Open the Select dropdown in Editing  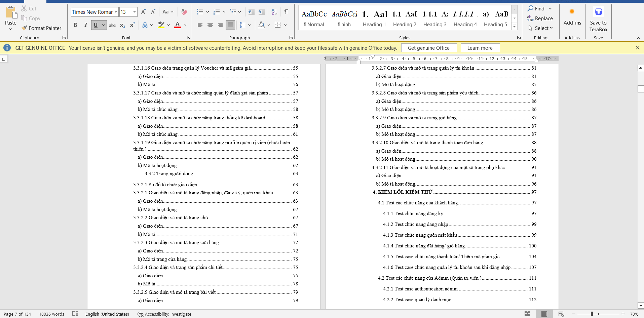tap(540, 28)
